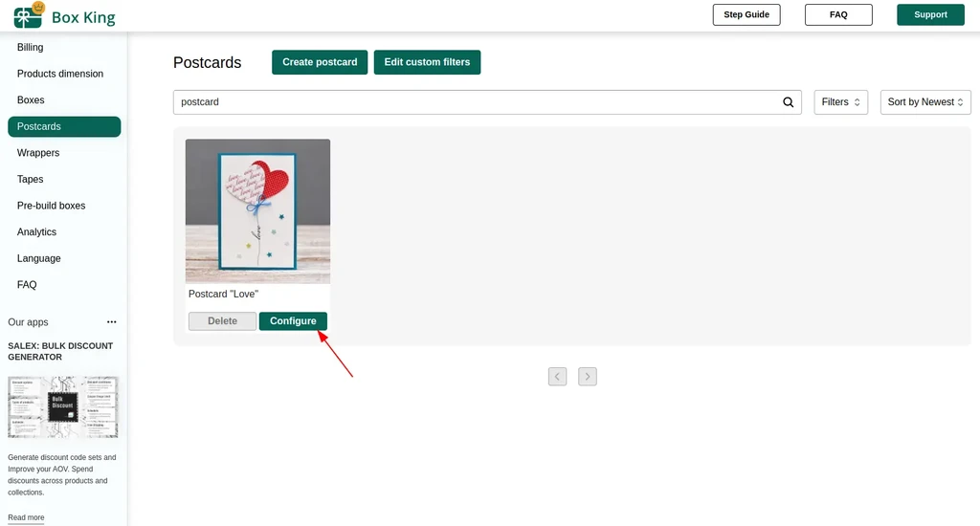980x526 pixels.
Task: Click Edit custom filters button
Action: (427, 62)
